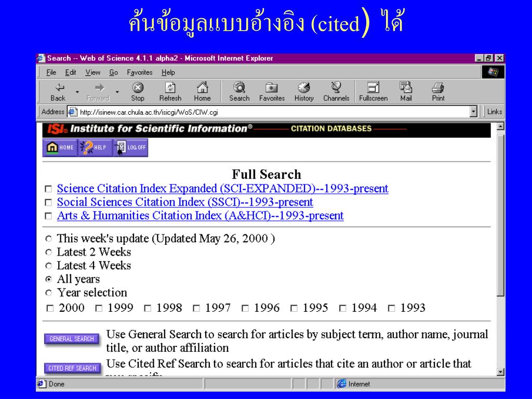Open the Favorites menu in menu bar

click(140, 72)
